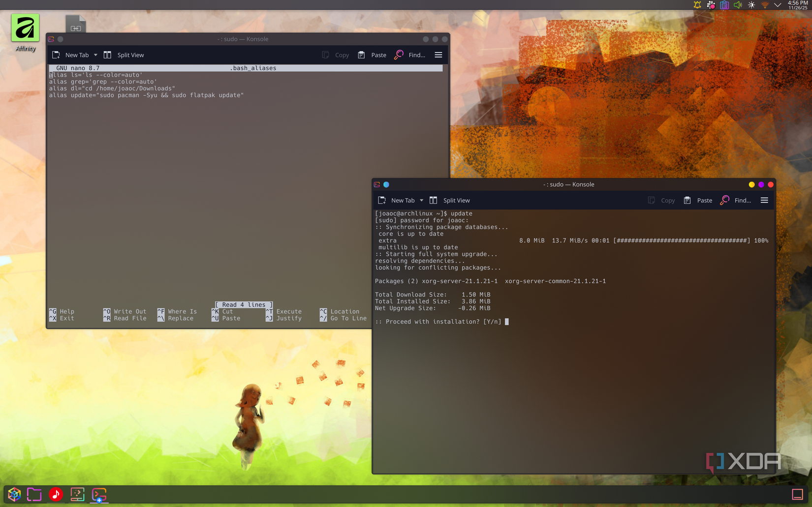Click the notification bell in the system tray
The height and width of the screenshot is (507, 812).
[696, 5]
